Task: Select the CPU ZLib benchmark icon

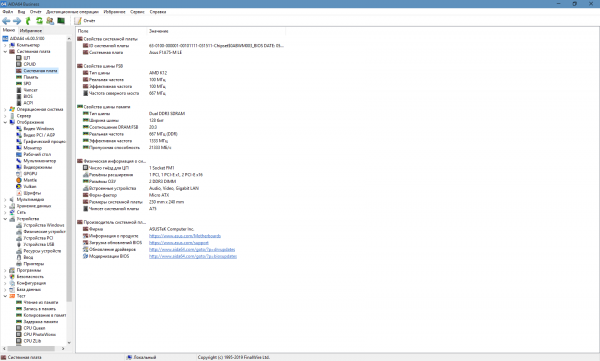Action: pos(19,341)
